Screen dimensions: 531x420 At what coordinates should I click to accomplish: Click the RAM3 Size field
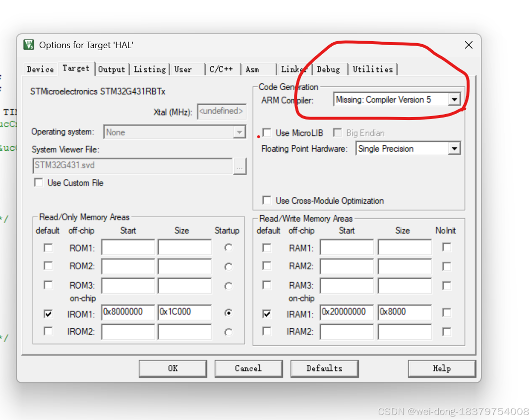pos(405,286)
